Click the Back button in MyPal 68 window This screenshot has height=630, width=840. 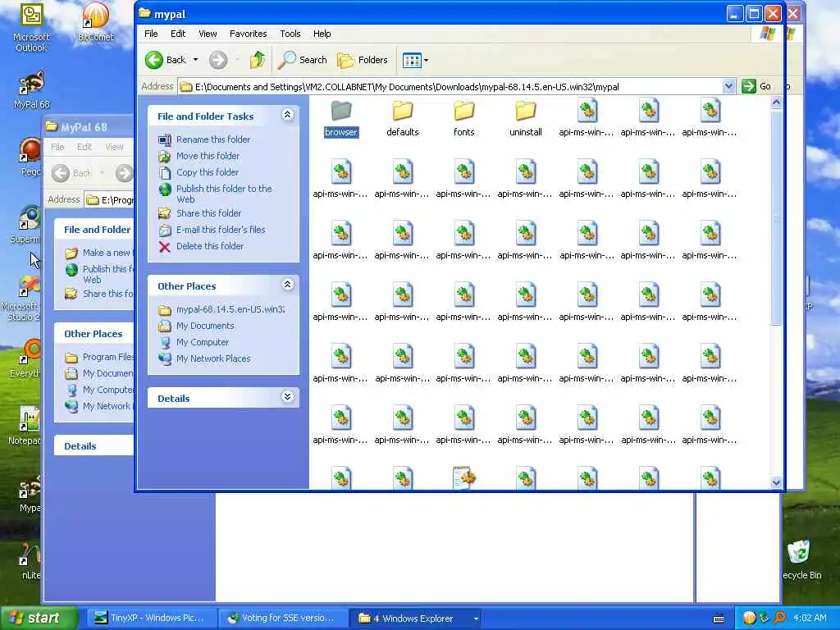coord(72,173)
